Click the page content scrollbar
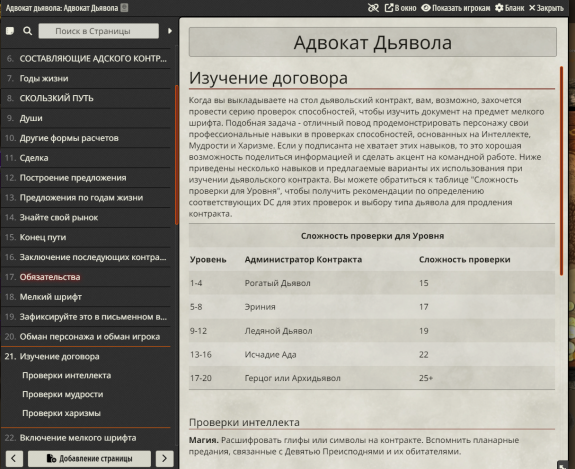The image size is (575, 469). pos(561,171)
